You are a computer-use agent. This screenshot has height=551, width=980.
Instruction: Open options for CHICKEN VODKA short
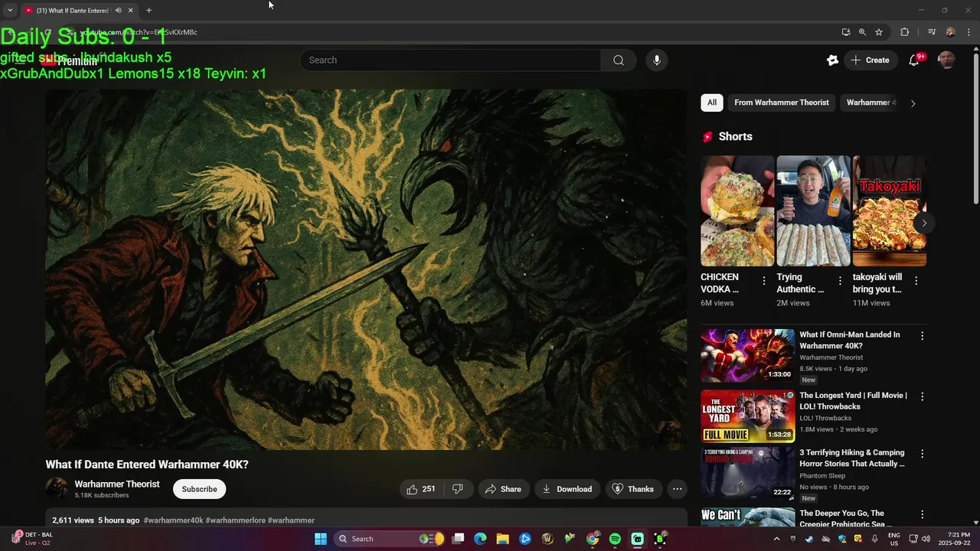(763, 281)
